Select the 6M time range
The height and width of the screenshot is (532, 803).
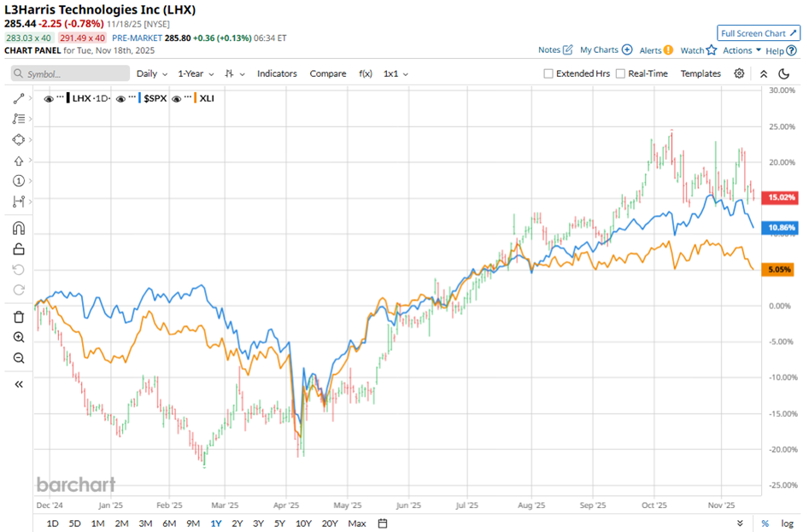169,523
